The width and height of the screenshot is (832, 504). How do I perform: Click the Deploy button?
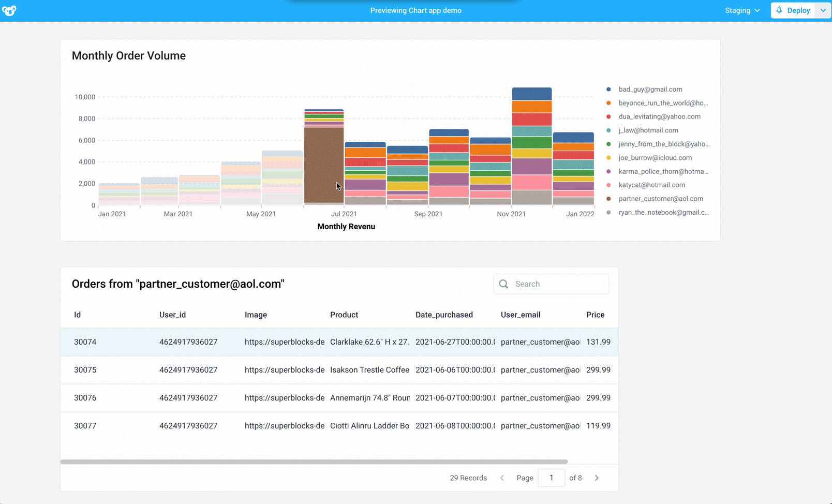[794, 10]
